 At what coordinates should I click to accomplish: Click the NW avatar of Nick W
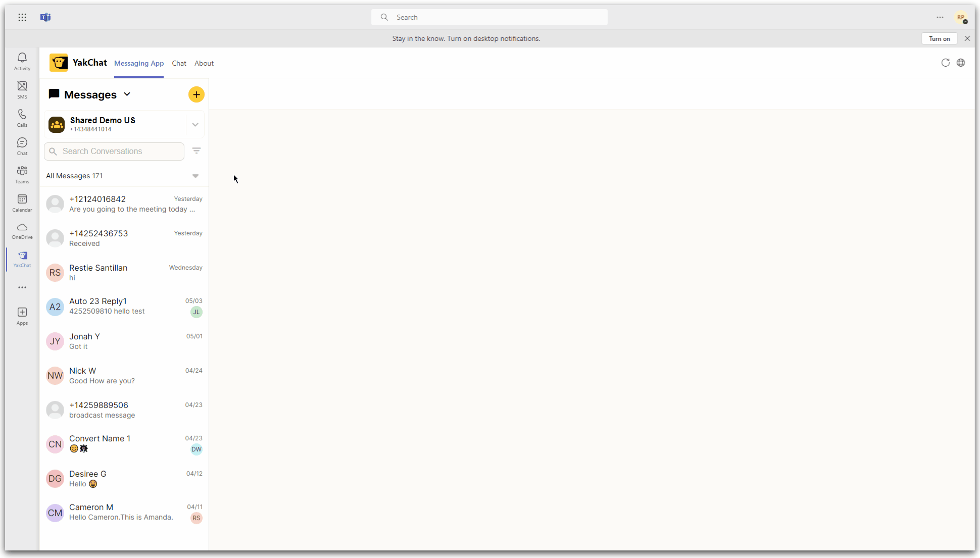pos(55,376)
